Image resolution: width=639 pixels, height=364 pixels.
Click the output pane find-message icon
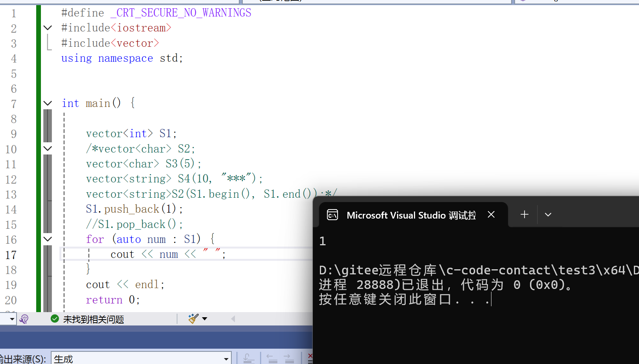(x=249, y=358)
